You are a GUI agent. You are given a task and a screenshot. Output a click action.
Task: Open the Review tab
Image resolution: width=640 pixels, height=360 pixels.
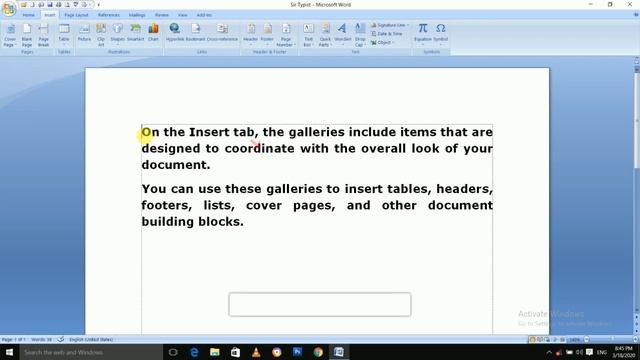[x=162, y=15]
